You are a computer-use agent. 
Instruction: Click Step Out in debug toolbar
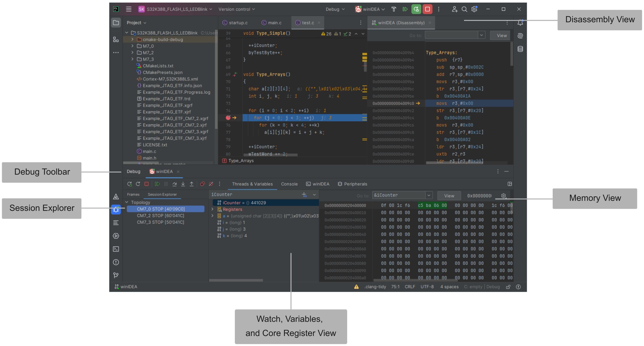click(191, 184)
